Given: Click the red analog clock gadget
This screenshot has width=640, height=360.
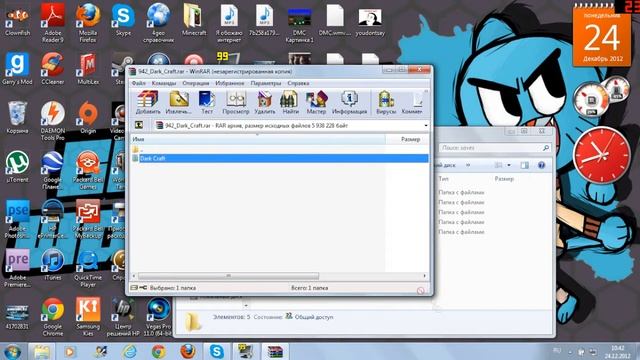Looking at the screenshot, I should (601, 155).
